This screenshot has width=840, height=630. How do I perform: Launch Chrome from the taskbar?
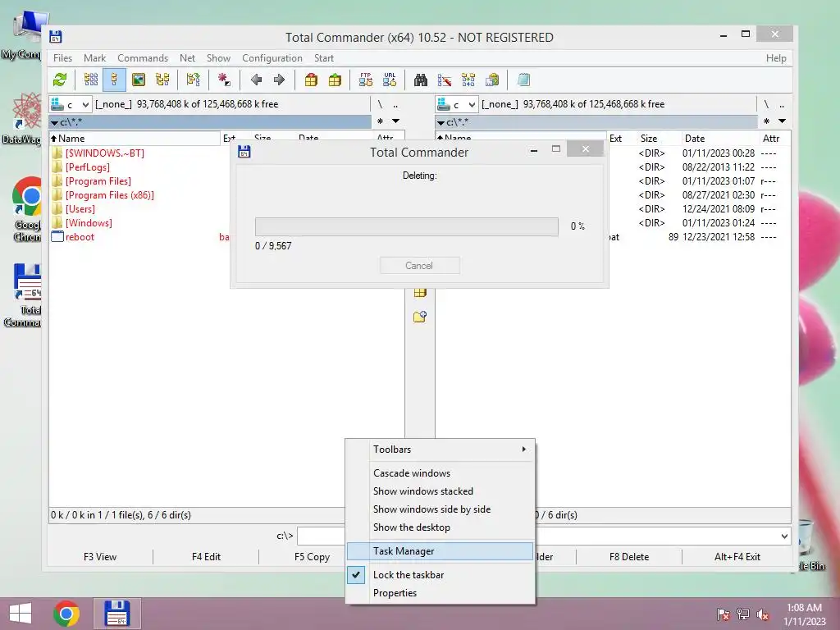[66, 614]
